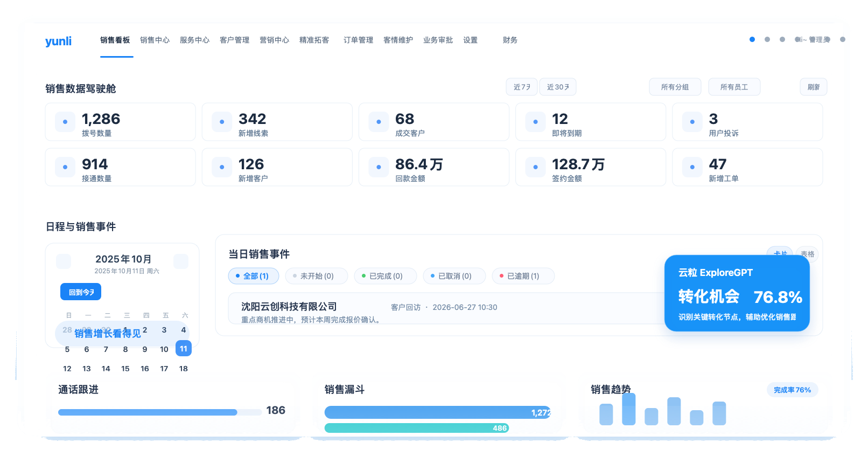
Task: Click the blue 1,272 funnel bar
Action: pyautogui.click(x=438, y=412)
